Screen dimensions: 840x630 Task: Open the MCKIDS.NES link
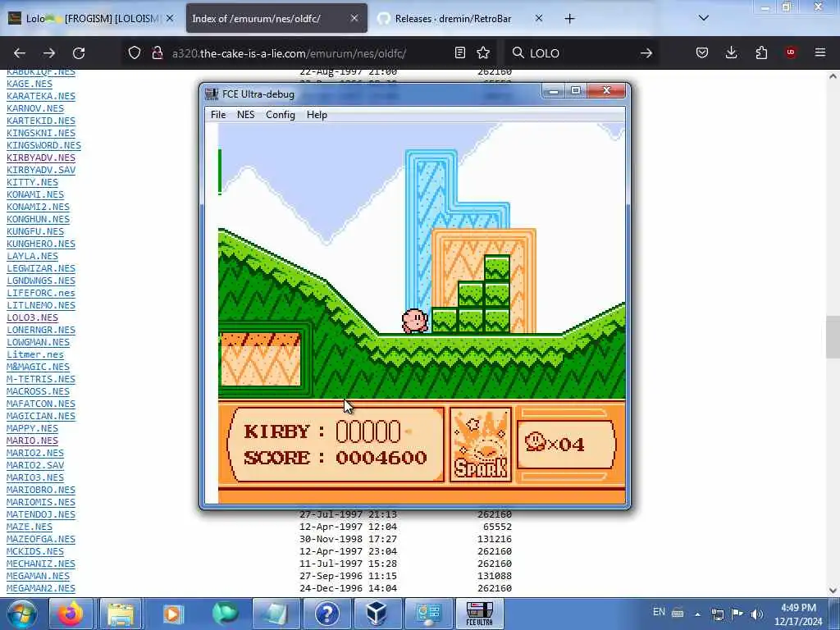(34, 551)
